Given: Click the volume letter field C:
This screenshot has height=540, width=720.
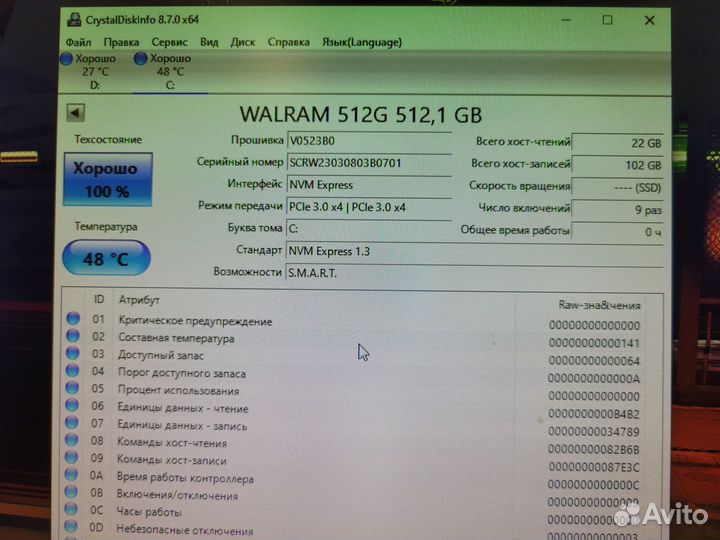Looking at the screenshot, I should click(x=369, y=229).
